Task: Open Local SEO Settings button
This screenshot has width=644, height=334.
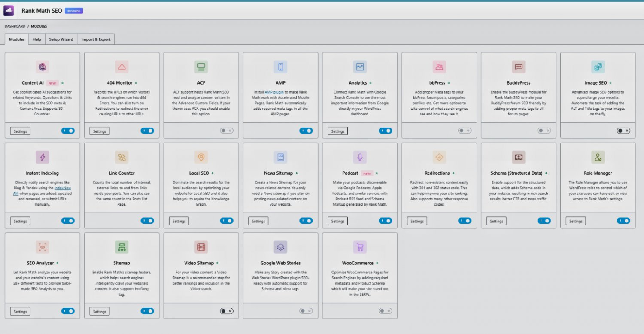Action: point(179,221)
